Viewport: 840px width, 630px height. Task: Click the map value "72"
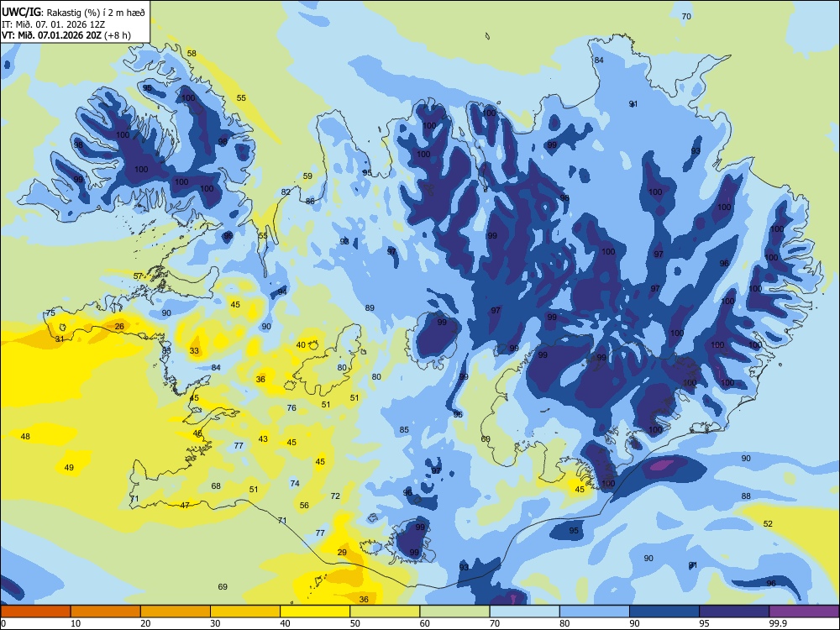coord(335,496)
